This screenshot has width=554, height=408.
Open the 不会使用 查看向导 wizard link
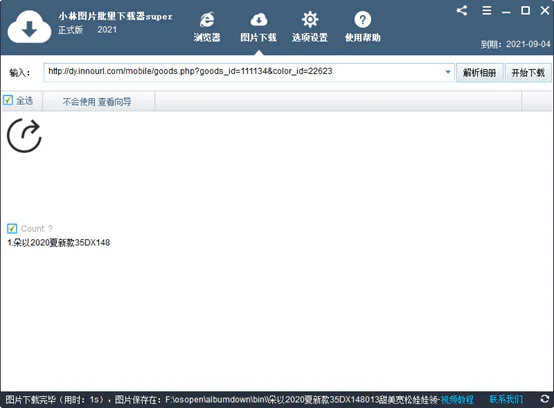tap(97, 102)
